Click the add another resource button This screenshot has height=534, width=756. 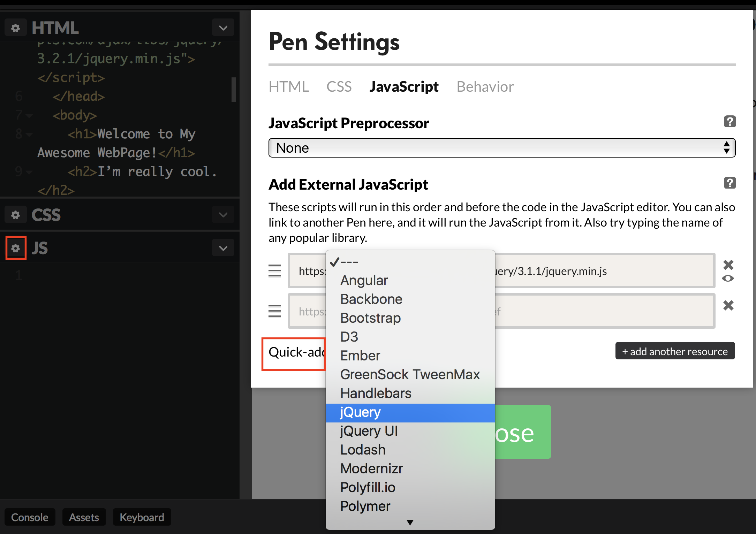pyautogui.click(x=675, y=351)
